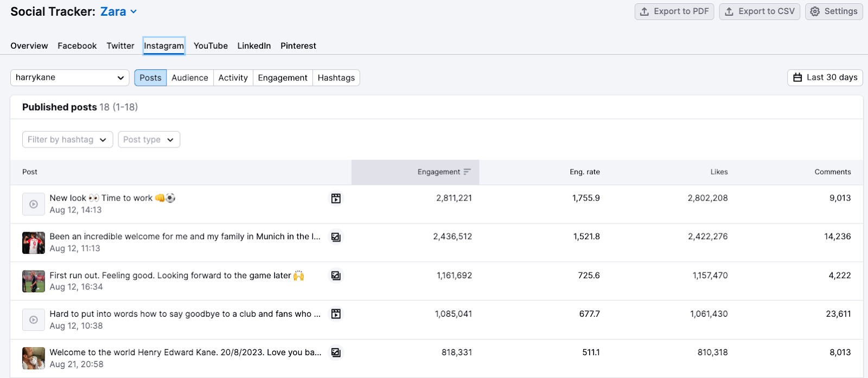
Task: Expand the harrykane profile selector
Action: 69,78
